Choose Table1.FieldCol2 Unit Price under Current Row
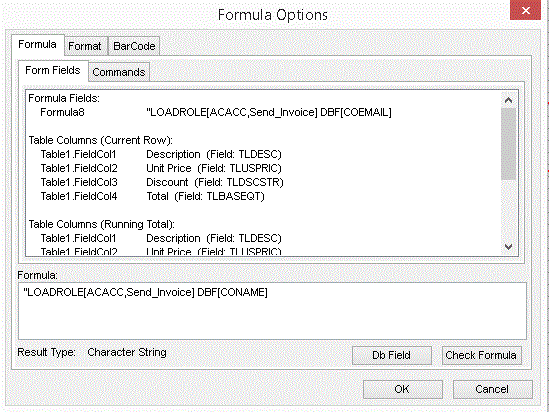The height and width of the screenshot is (412, 549). pyautogui.click(x=161, y=168)
